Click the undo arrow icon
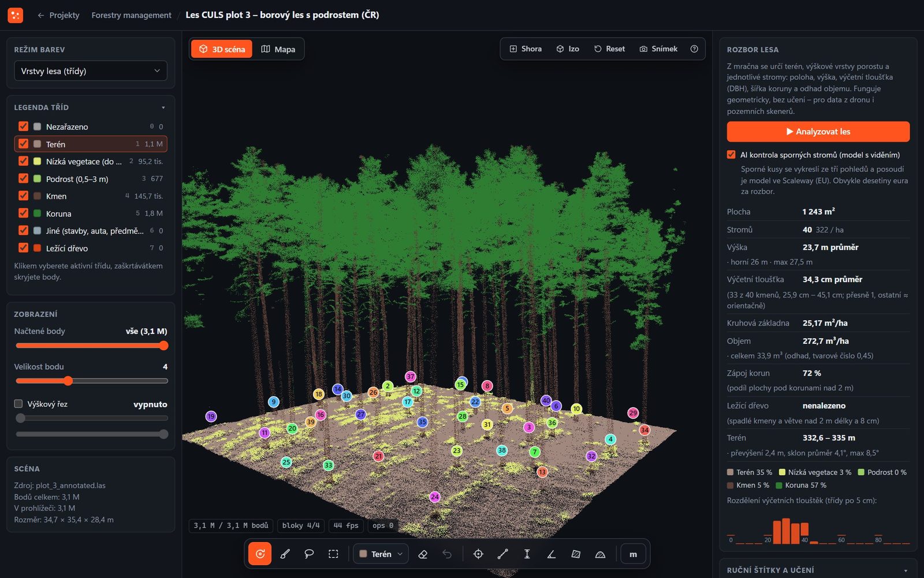The width and height of the screenshot is (924, 578). click(x=447, y=554)
